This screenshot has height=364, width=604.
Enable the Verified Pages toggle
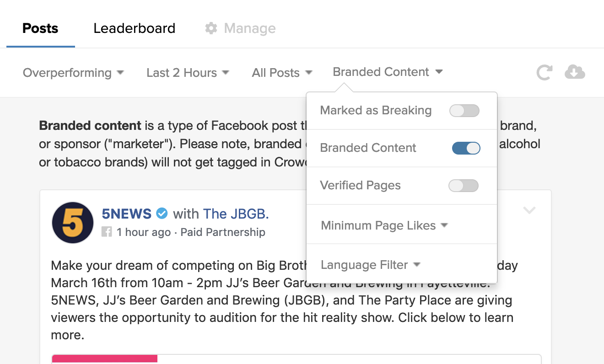coord(464,186)
